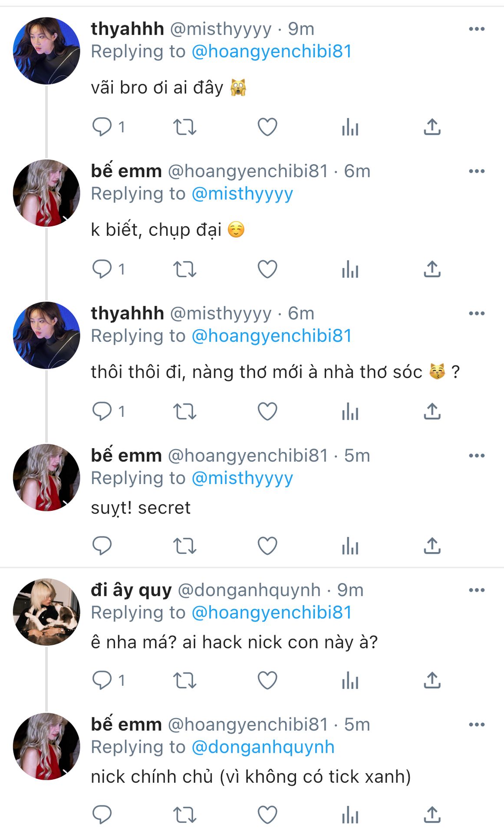View analytics for "ê nha má?" tweet

(350, 681)
